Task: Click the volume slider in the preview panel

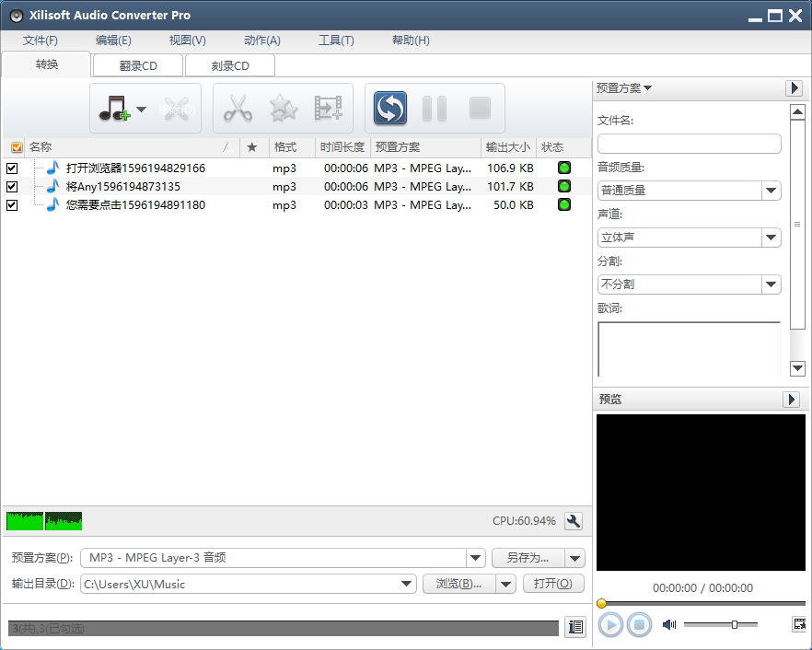Action: [721, 624]
